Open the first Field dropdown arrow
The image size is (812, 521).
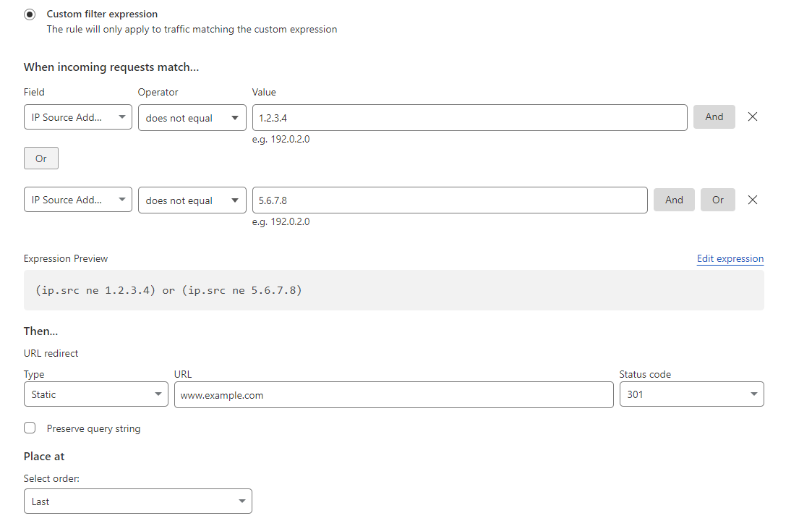tap(121, 117)
